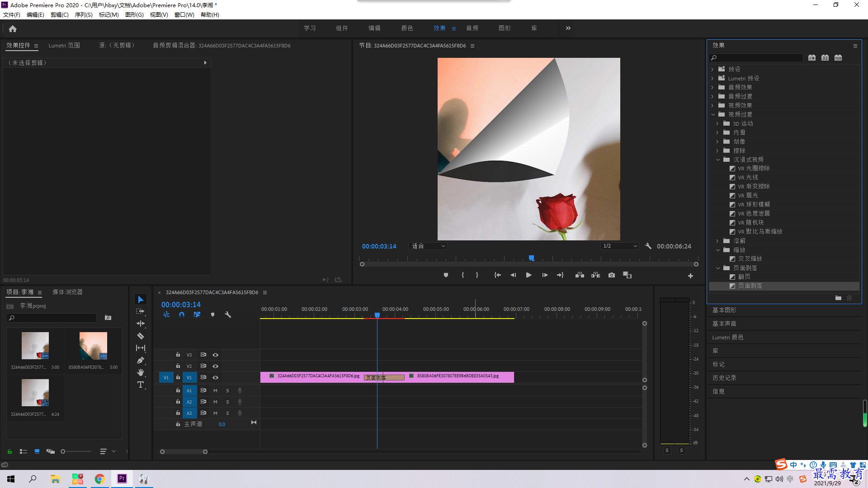Expand the 音频效果 folder

pos(712,87)
